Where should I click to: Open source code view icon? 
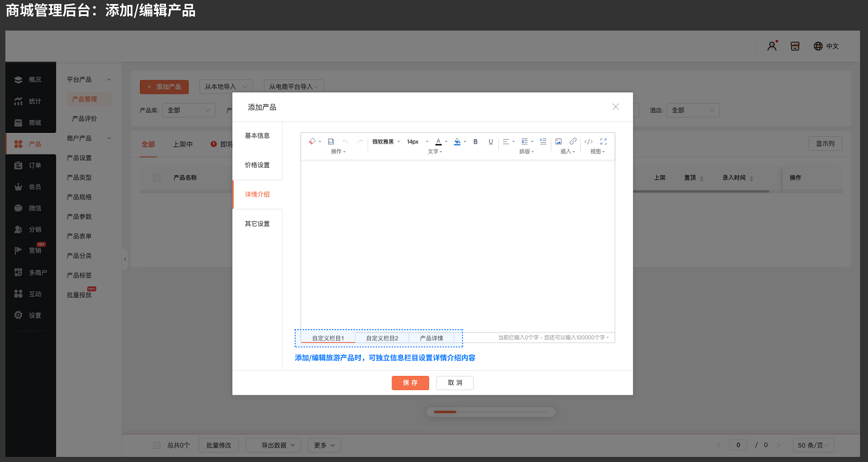588,141
